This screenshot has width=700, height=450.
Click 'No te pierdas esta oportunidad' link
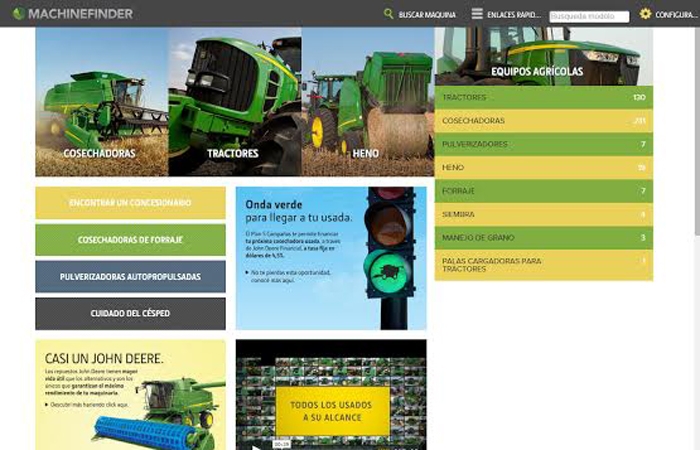(290, 276)
